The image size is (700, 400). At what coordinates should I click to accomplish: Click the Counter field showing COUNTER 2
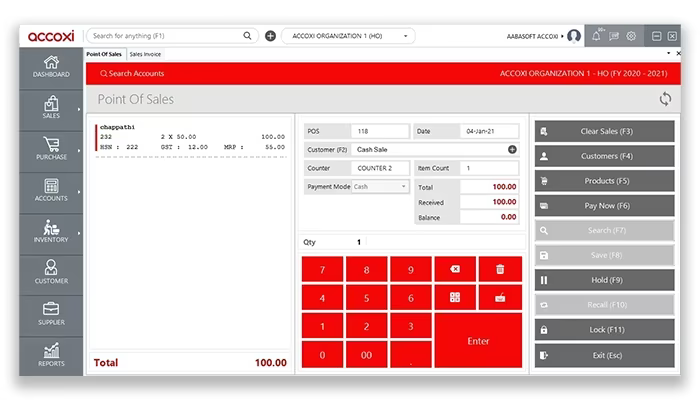pyautogui.click(x=380, y=168)
